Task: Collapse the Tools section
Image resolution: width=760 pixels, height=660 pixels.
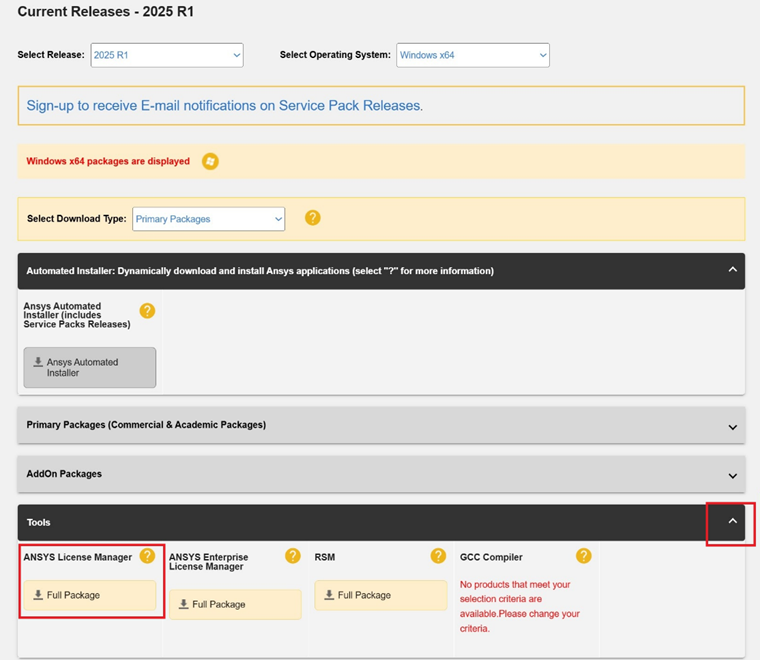Action: click(732, 522)
